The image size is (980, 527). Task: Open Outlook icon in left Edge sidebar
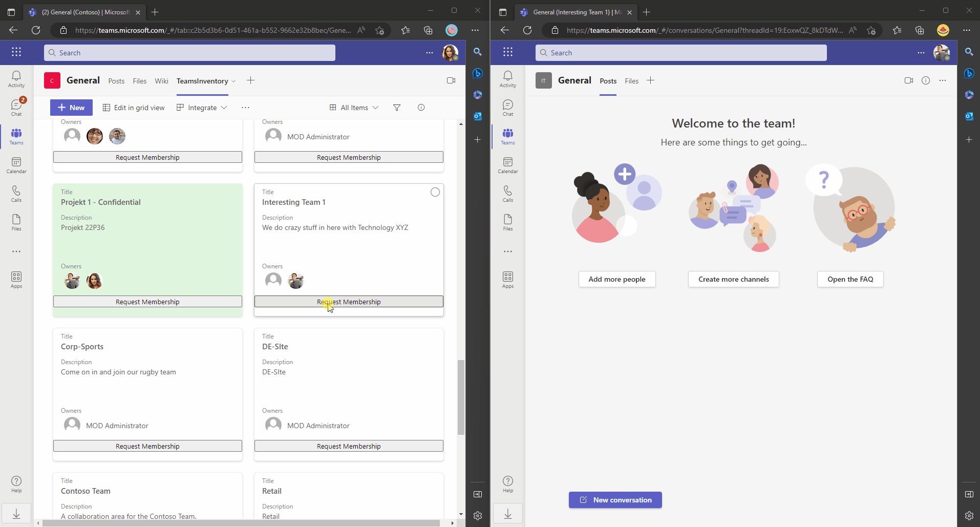[478, 116]
